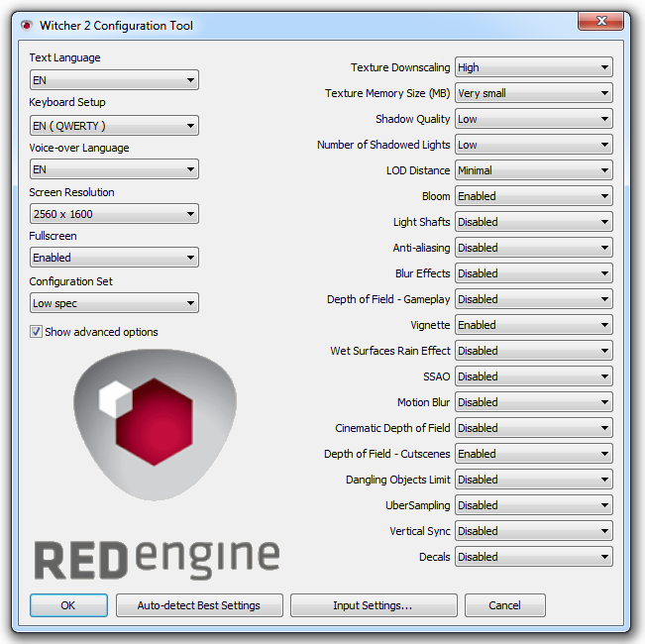Open the Light Shafts dropdown
The height and width of the screenshot is (644, 645).
click(x=533, y=222)
